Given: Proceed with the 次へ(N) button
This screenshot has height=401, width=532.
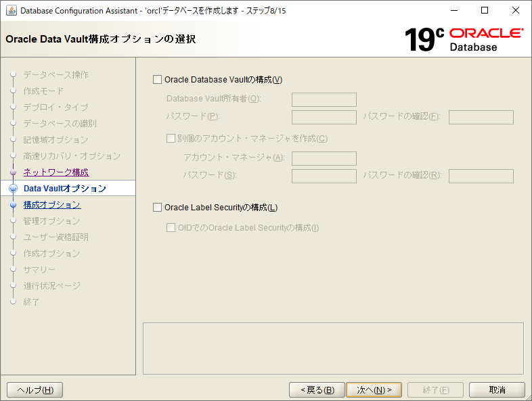Looking at the screenshot, I should point(374,390).
